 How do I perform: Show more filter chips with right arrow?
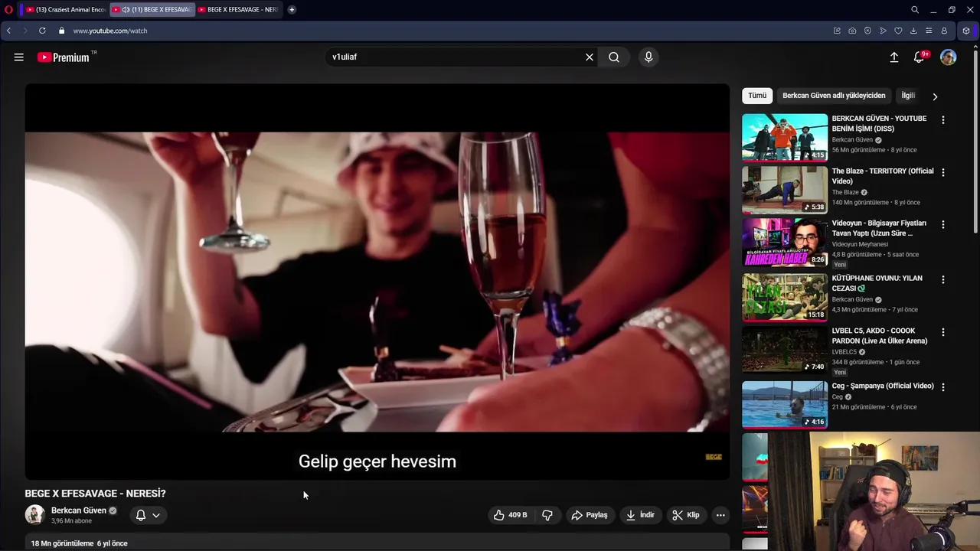[935, 96]
